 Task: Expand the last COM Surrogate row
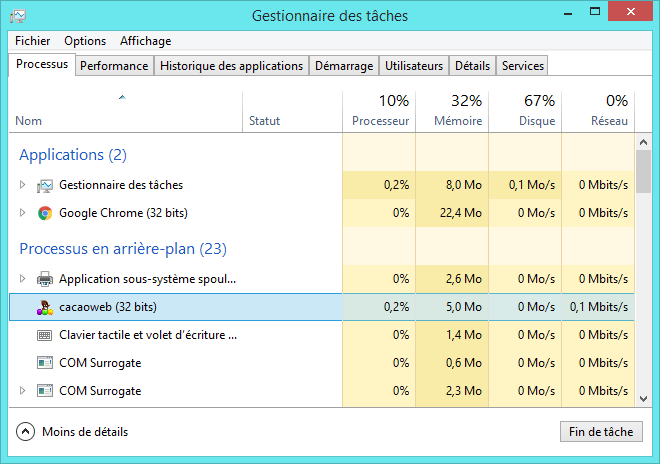[x=23, y=391]
